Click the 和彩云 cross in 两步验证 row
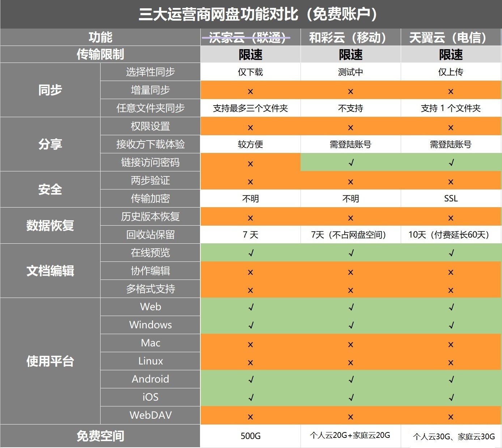The height and width of the screenshot is (448, 502). [x=350, y=182]
